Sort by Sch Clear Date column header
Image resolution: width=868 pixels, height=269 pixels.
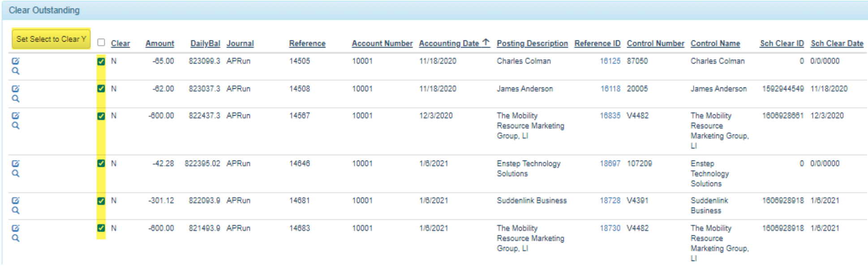pos(837,43)
